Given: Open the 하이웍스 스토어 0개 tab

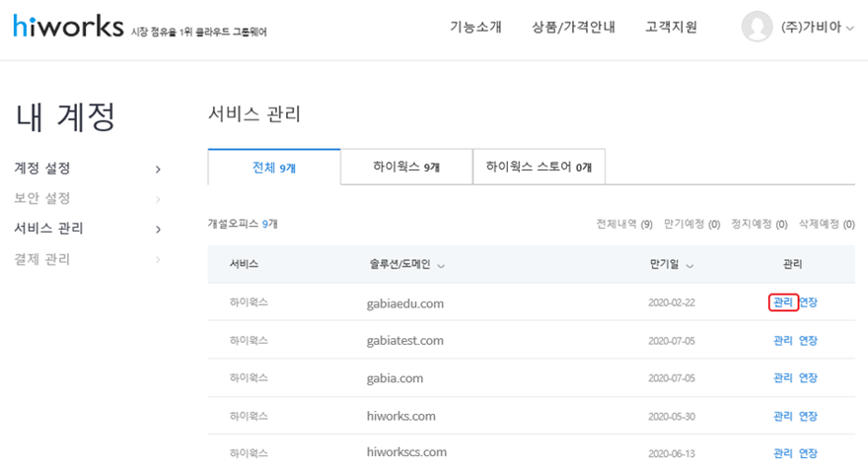Looking at the screenshot, I should pos(539,168).
